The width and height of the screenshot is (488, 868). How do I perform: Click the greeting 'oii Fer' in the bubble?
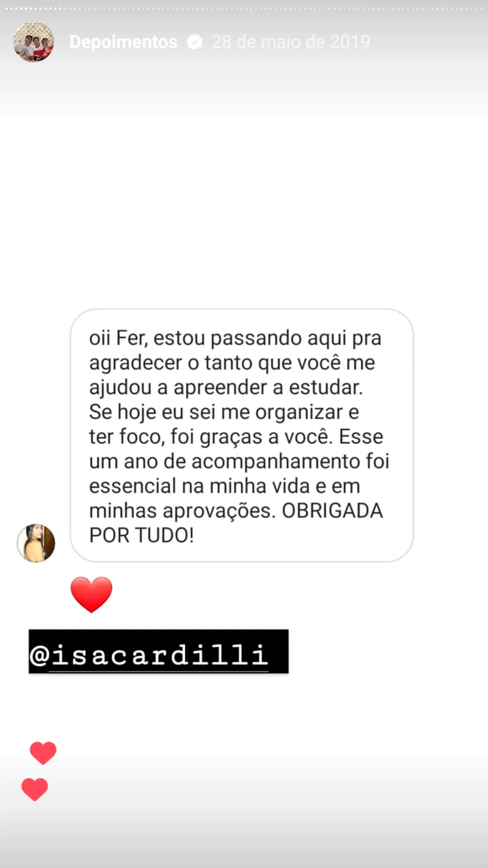pyautogui.click(x=118, y=338)
